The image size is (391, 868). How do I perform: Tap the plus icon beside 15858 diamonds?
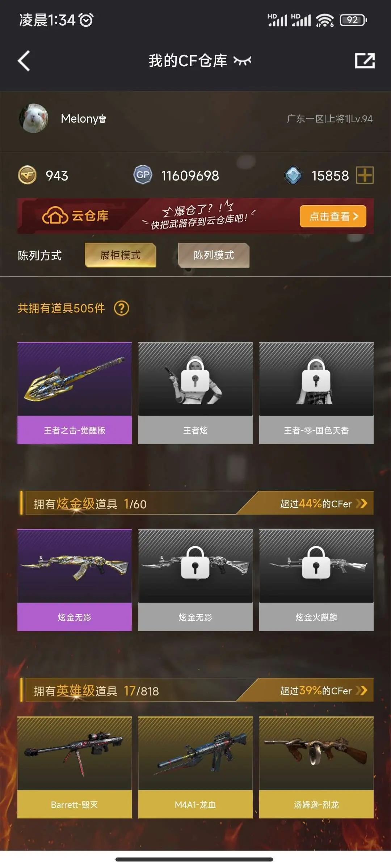tap(365, 175)
